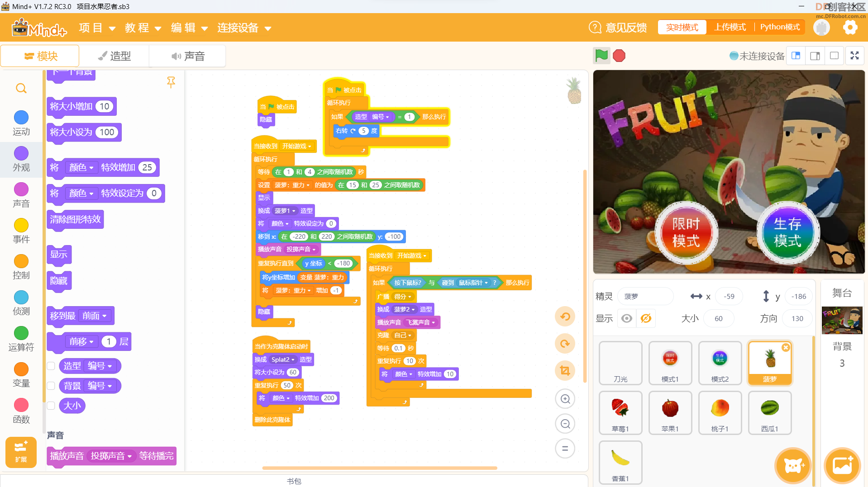The height and width of the screenshot is (487, 868).
Task: Click the 限时模式 button on stage
Action: (686, 232)
